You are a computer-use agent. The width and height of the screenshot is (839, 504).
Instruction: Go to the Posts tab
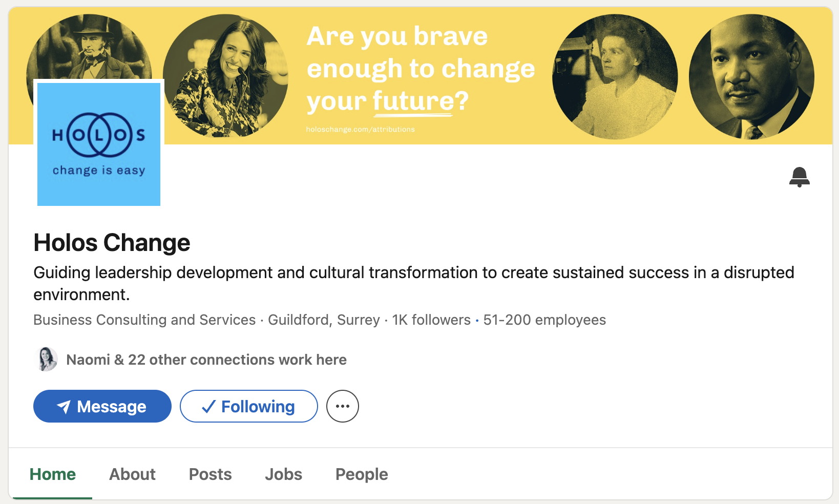point(210,474)
